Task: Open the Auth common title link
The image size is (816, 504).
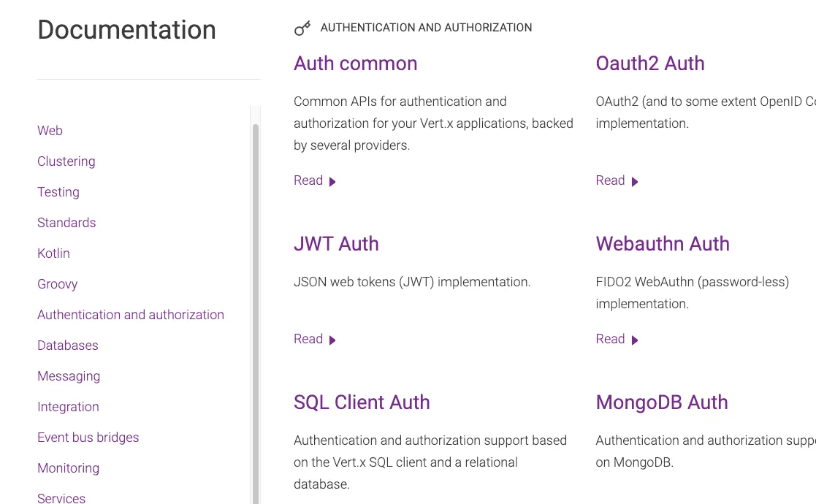Action: pyautogui.click(x=356, y=64)
